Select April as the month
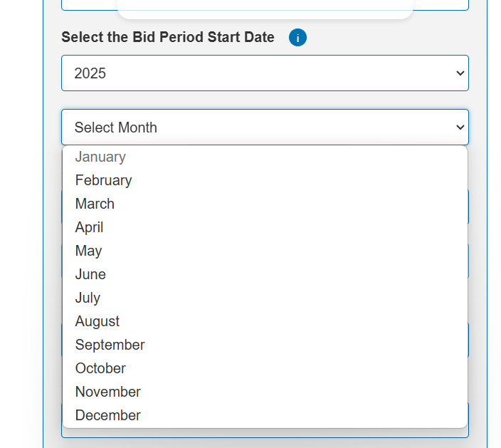The height and width of the screenshot is (448, 501). pos(89,227)
